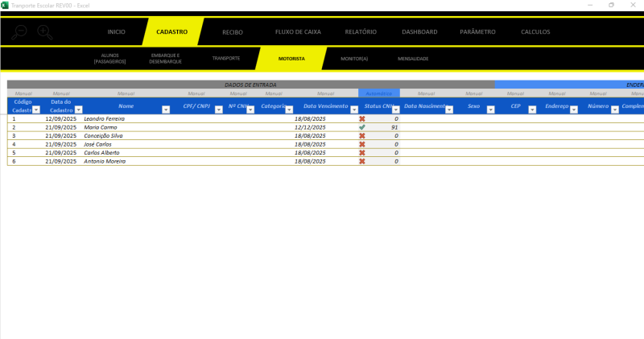
Task: Go to the INICIO navigation button
Action: pos(117,32)
